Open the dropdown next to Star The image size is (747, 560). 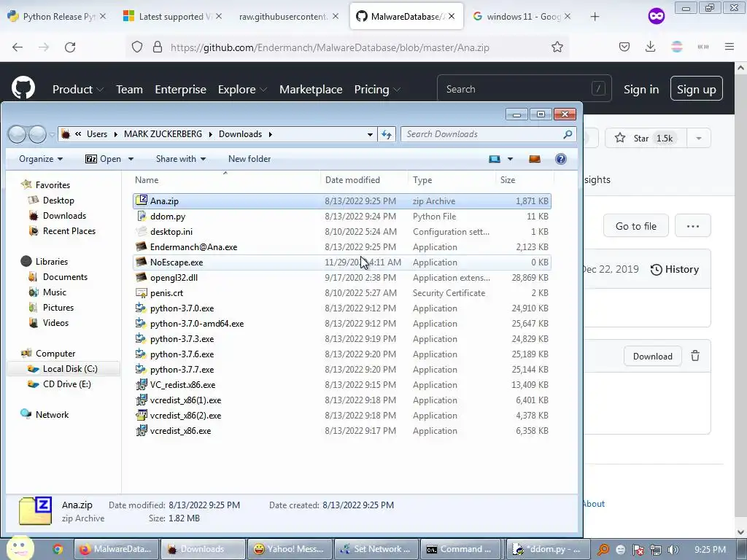699,138
